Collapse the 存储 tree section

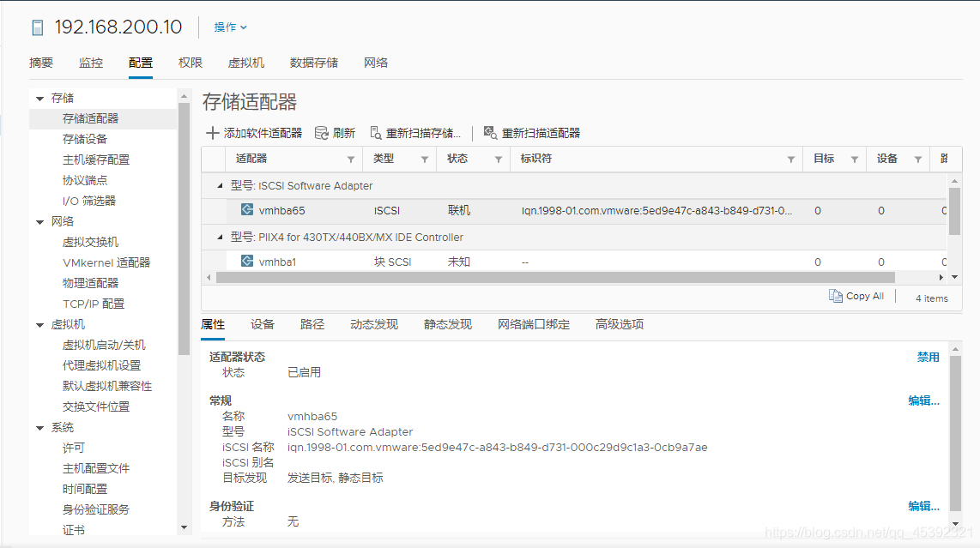click(x=40, y=99)
